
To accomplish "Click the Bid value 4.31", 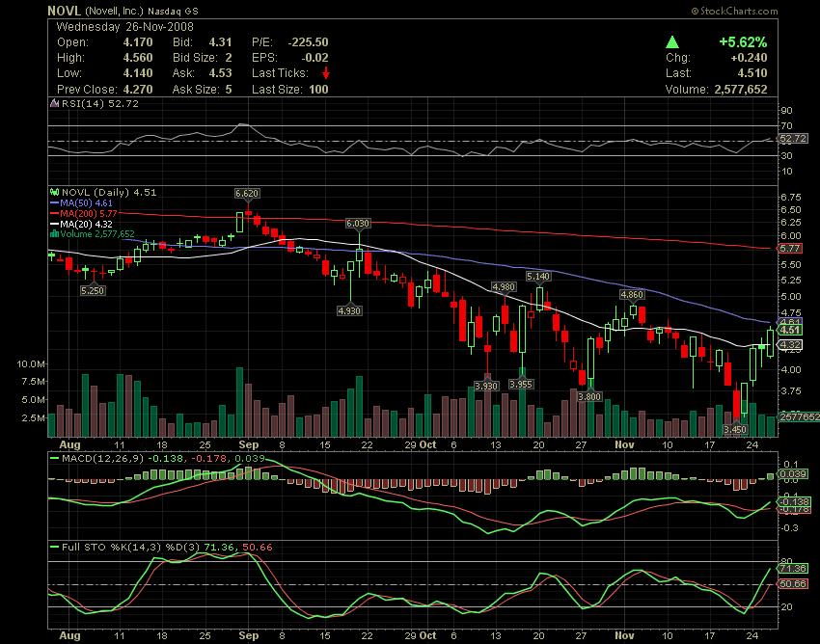I will 220,42.
